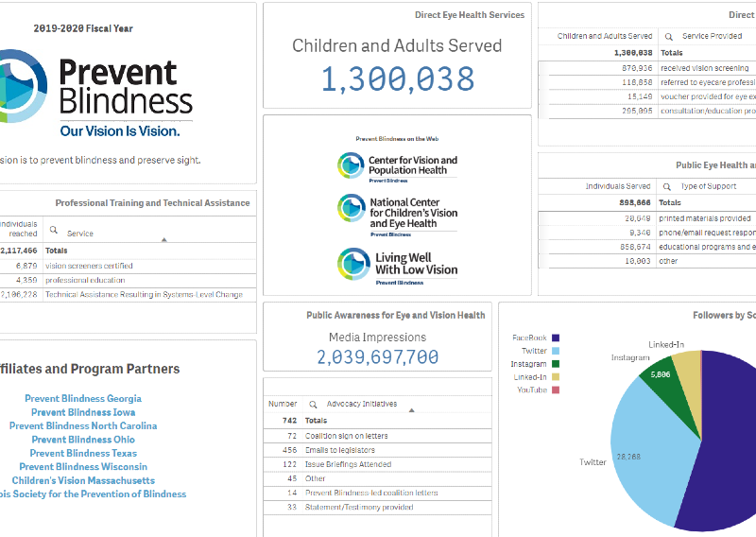The height and width of the screenshot is (537, 756).
Task: Select the 'Coalition sign on letters' row
Action: tap(377, 436)
